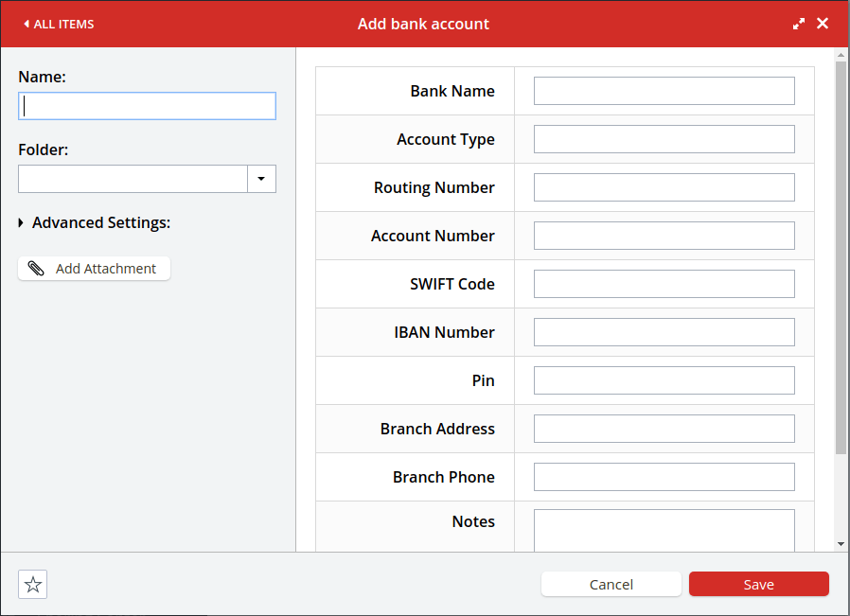This screenshot has height=616, width=850.
Task: Click the back arrow beside ALL ITEMS
Action: pos(26,24)
